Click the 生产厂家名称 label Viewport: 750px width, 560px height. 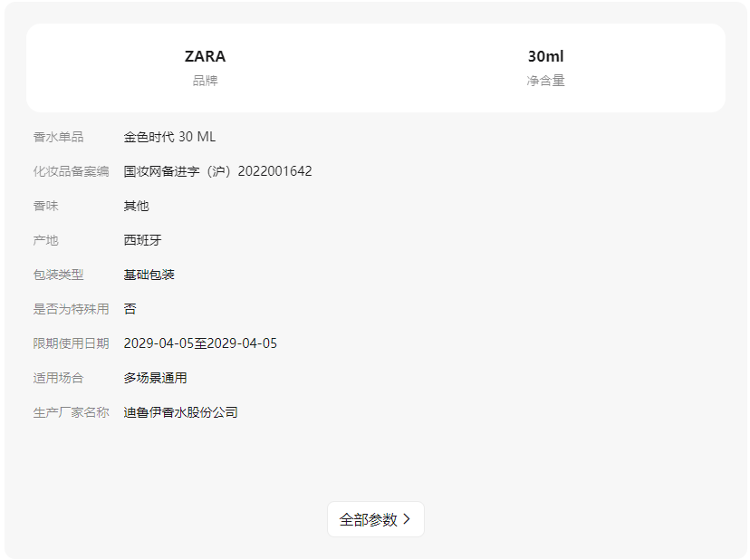[x=71, y=412]
